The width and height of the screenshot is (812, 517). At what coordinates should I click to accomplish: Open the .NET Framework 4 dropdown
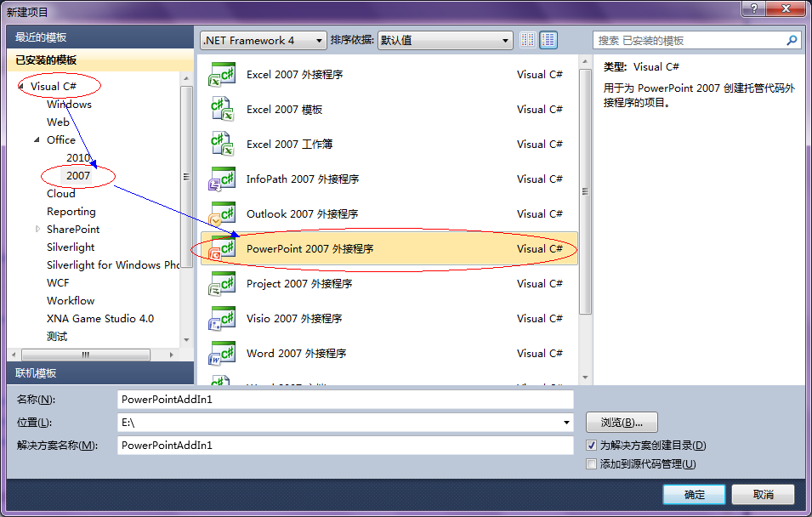tap(264, 41)
